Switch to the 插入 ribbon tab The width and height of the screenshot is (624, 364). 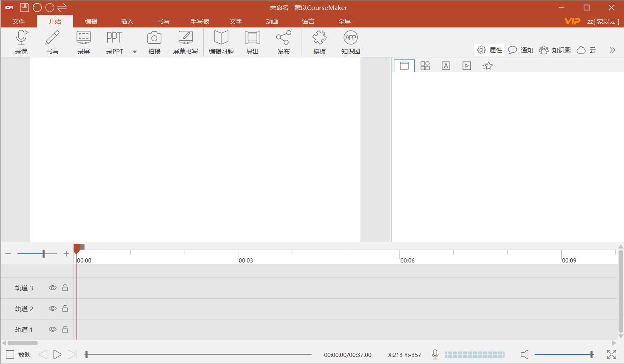pos(127,22)
